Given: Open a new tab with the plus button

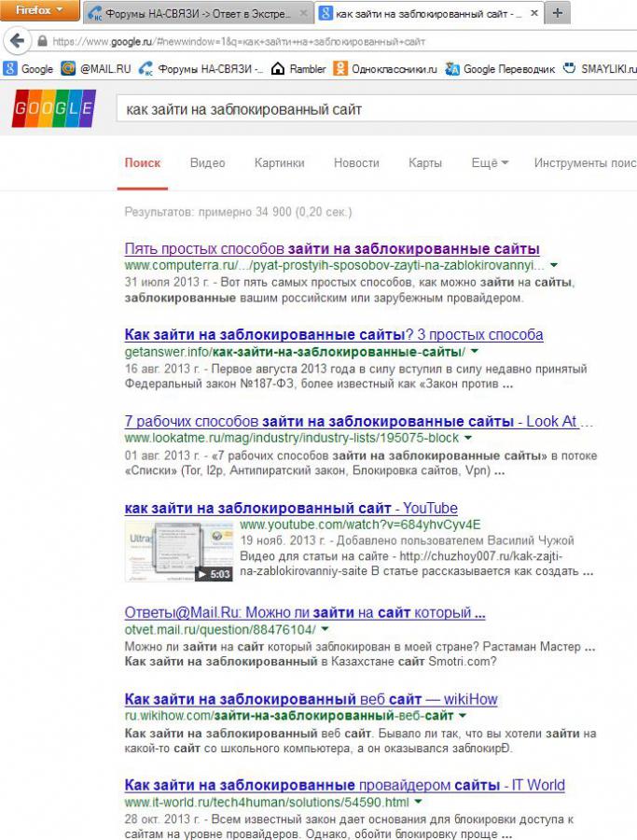Looking at the screenshot, I should click(x=558, y=13).
